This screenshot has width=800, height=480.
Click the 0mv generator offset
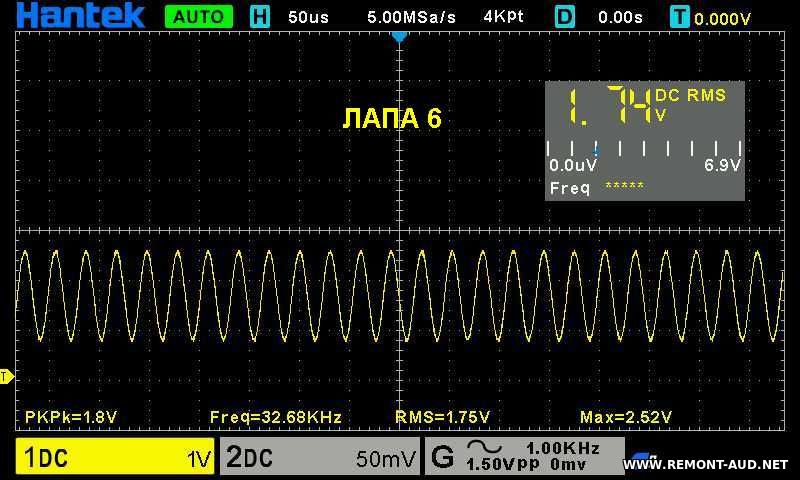tap(568, 464)
